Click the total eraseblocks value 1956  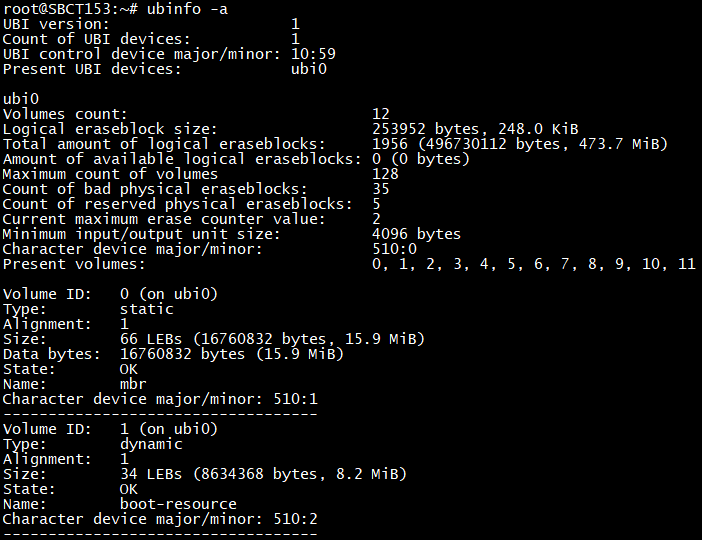point(390,144)
